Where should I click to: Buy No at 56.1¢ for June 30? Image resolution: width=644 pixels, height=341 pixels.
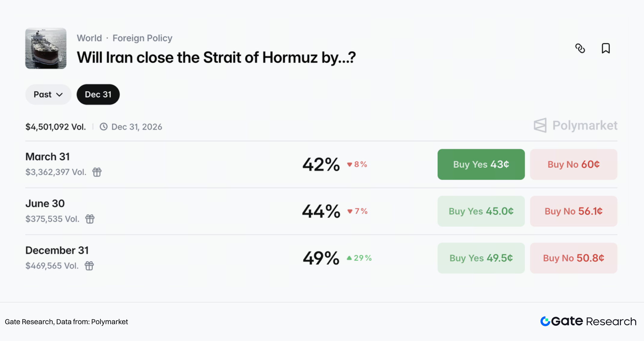pyautogui.click(x=573, y=211)
